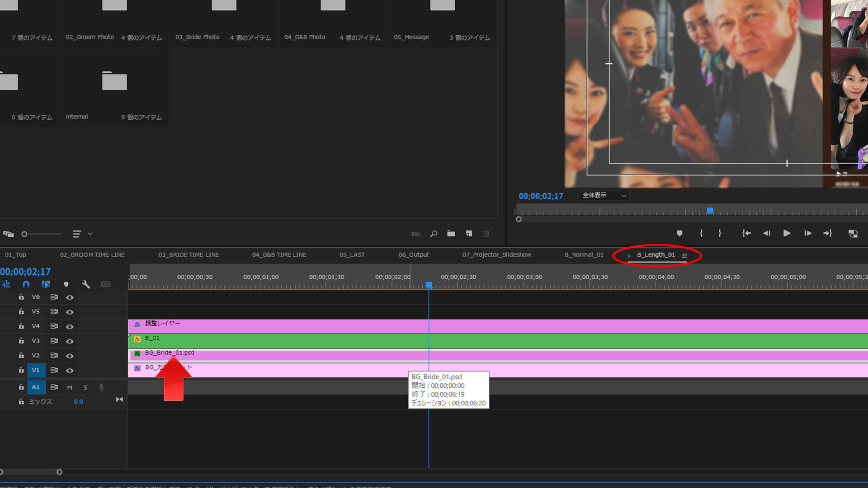Add marker in timeline header
This screenshot has height=488, width=868.
point(66,284)
